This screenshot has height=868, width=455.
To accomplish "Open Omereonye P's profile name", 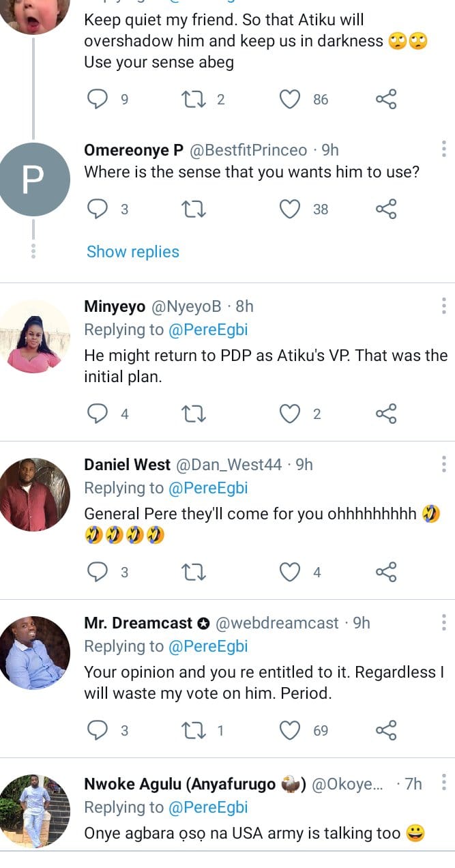I will click(x=133, y=150).
